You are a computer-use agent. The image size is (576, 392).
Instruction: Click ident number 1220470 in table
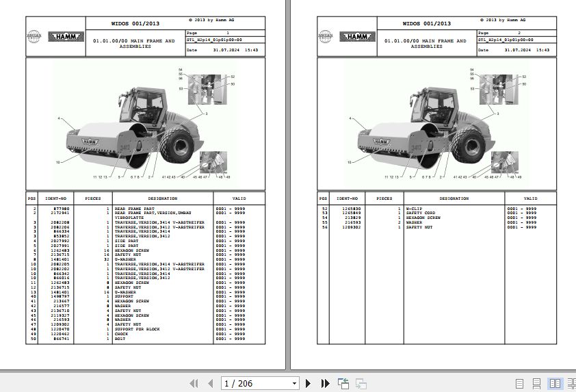pyautogui.click(x=60, y=329)
